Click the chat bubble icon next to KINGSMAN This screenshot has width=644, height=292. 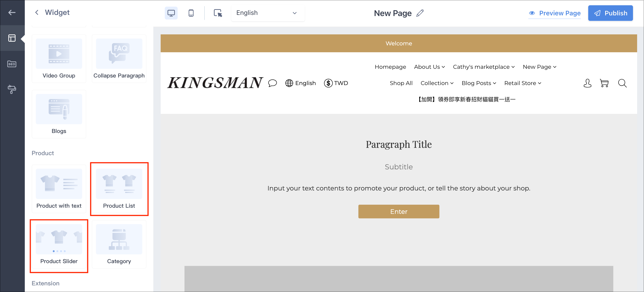point(272,83)
